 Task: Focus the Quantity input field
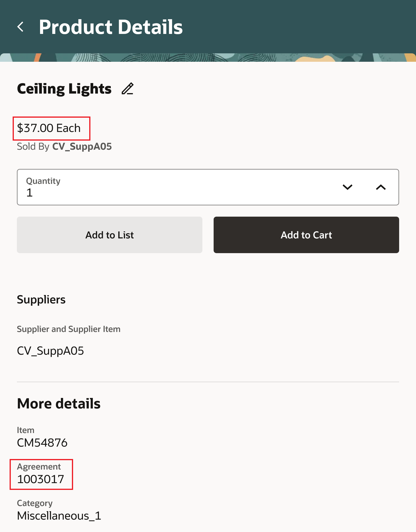coord(171,193)
